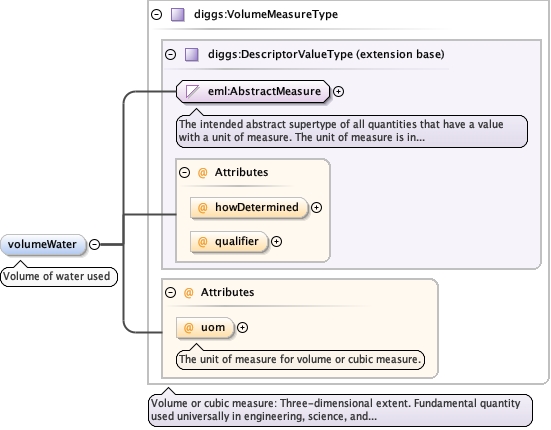
Task: Expand the uom attribute
Action: pos(242,327)
